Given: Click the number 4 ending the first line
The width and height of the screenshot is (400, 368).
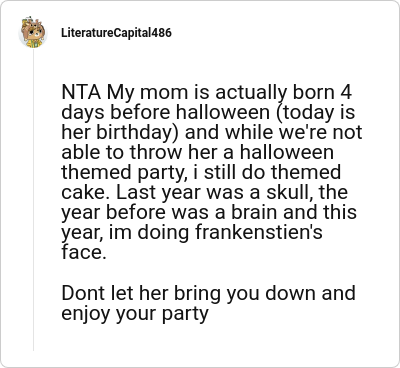Looking at the screenshot, I should [x=346, y=92].
